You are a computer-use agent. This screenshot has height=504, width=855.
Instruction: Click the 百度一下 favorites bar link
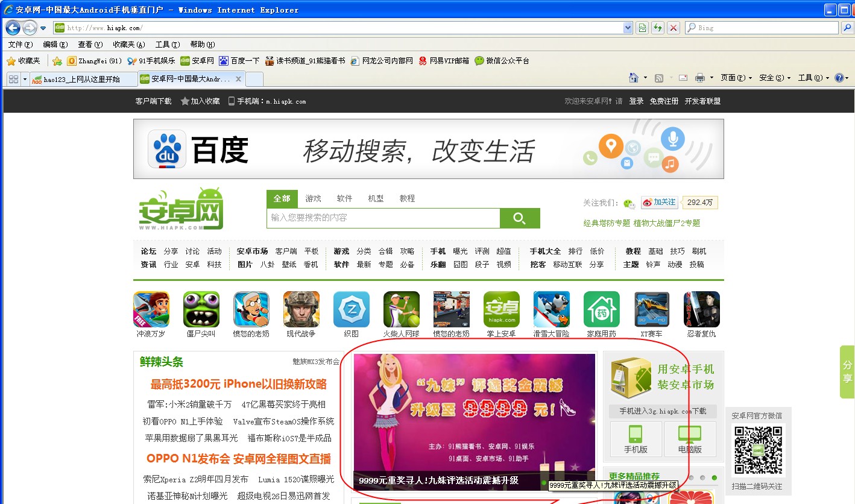click(x=239, y=61)
